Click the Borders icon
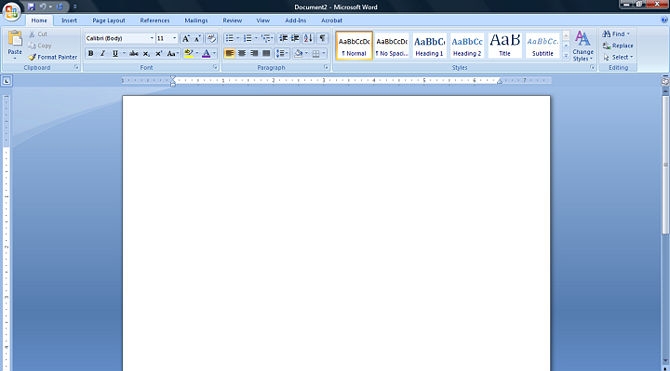670x371 pixels. (x=316, y=53)
